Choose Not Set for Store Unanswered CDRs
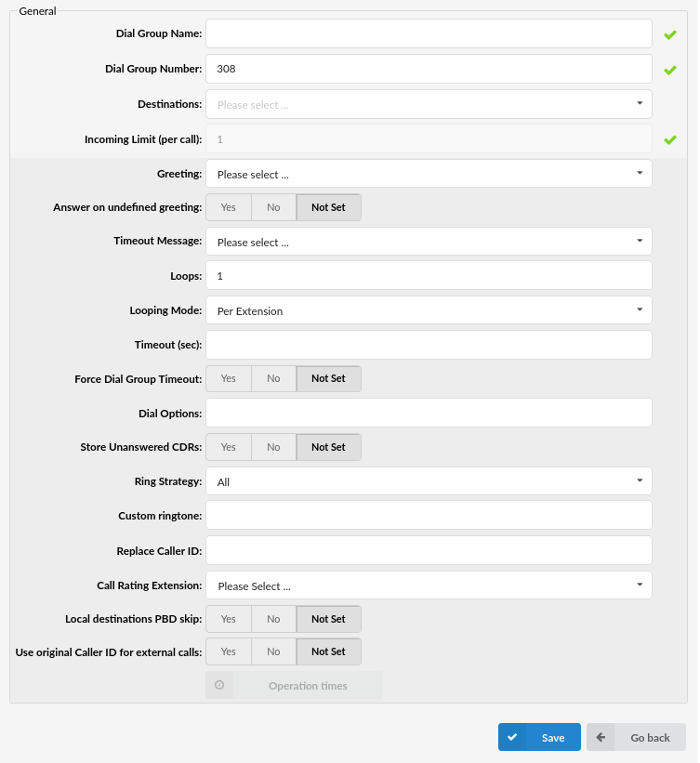The image size is (700, 763). [x=328, y=447]
